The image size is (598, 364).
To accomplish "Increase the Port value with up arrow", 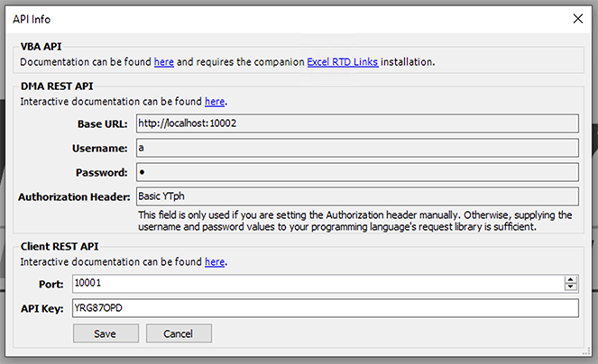I will [571, 280].
